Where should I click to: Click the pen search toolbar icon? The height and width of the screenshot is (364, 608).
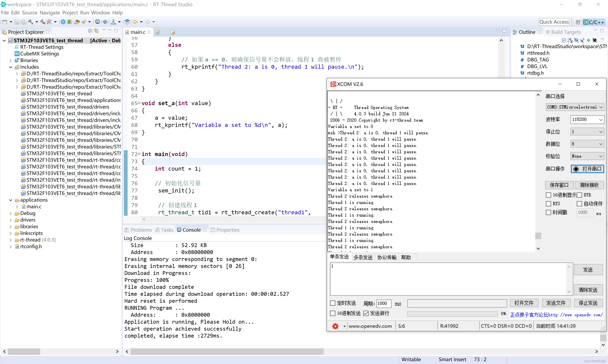click(83, 22)
